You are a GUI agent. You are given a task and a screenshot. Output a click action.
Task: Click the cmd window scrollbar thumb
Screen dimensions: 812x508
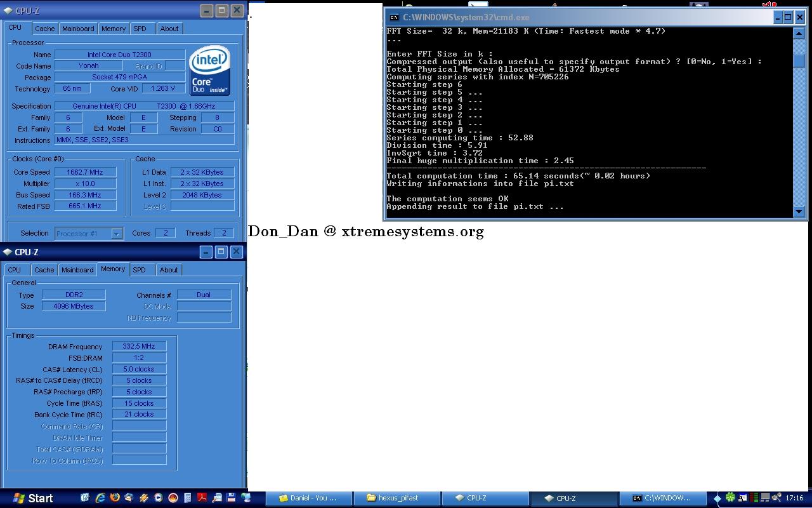(x=799, y=61)
